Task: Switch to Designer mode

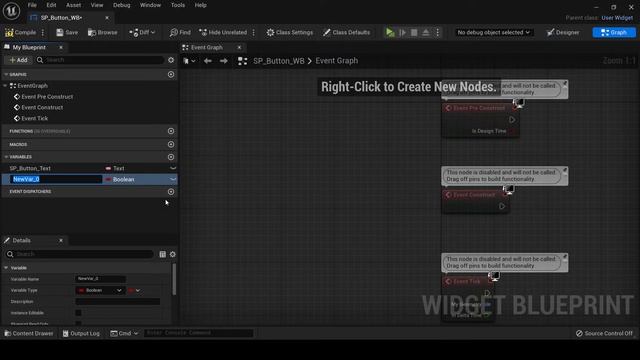Action: (x=563, y=32)
